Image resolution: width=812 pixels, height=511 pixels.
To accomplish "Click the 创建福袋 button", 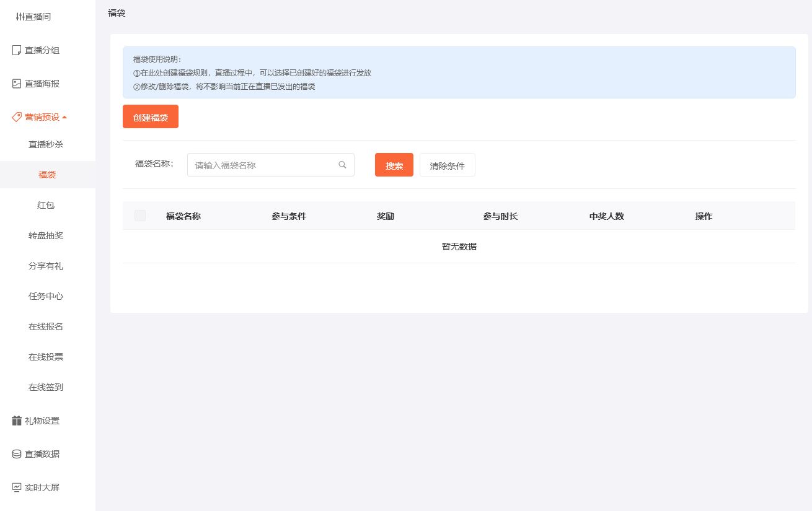I will pos(151,116).
